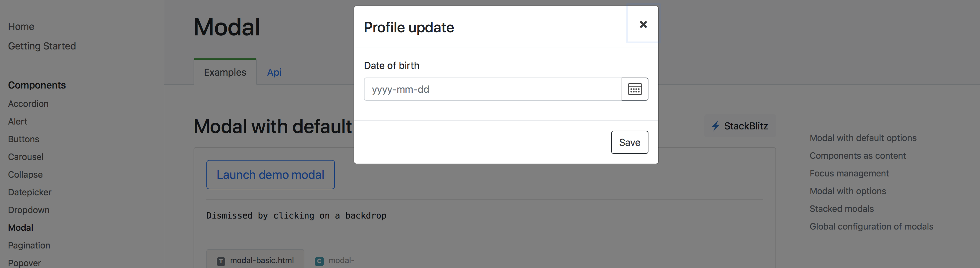Jump to Stacked modals example
Image resolution: width=980 pixels, height=268 pixels.
tap(841, 208)
